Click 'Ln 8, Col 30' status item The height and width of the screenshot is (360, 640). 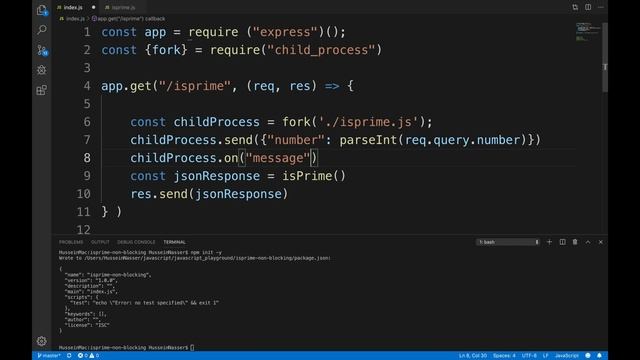point(473,356)
